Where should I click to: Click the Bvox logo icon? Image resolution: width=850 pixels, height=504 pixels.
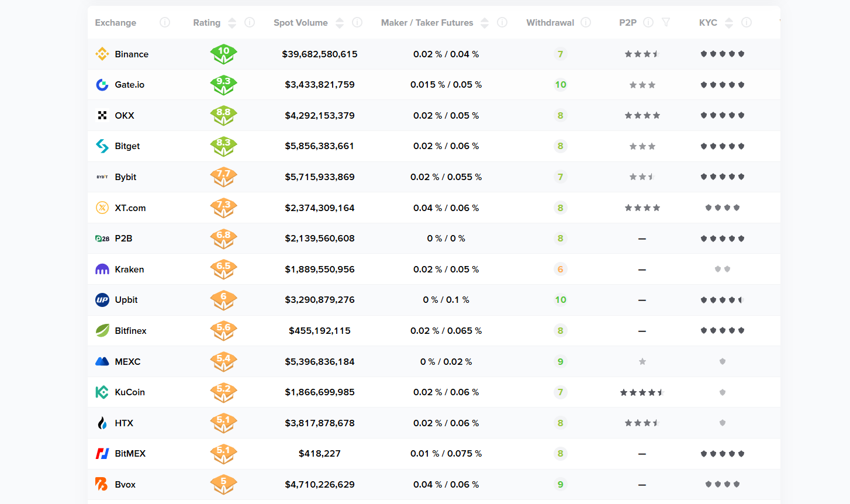102,484
